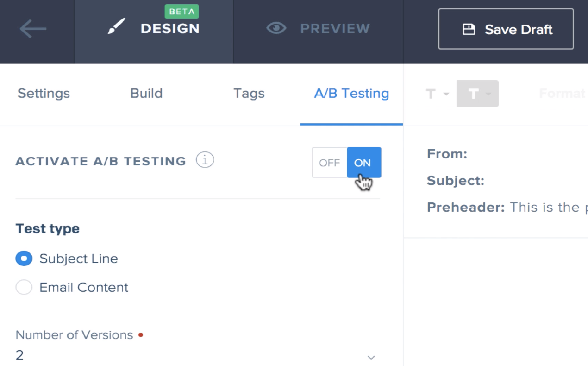Select the Subject Line radio button
Viewport: 588px width, 366px height.
pos(24,259)
